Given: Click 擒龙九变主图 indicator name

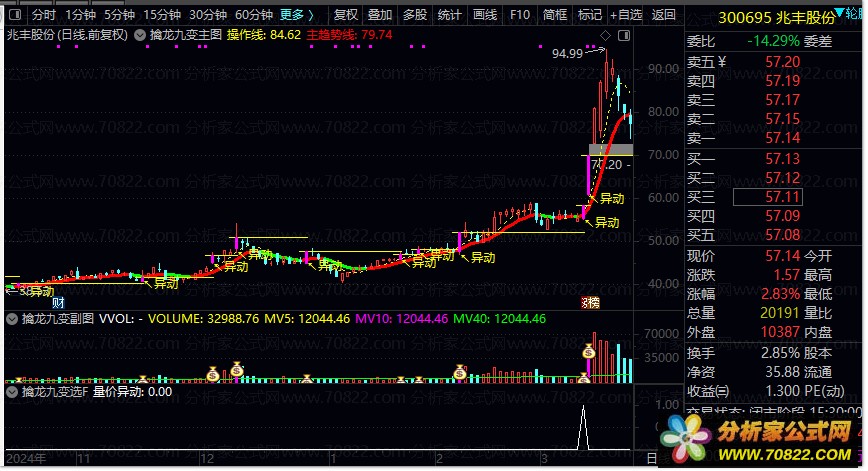Looking at the screenshot, I should pyautogui.click(x=185, y=35).
